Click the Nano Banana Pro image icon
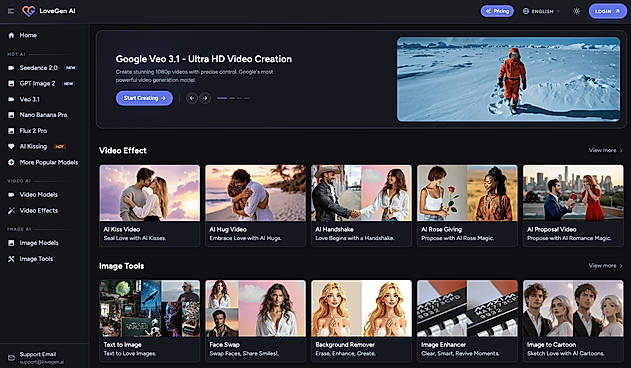 [x=11, y=115]
